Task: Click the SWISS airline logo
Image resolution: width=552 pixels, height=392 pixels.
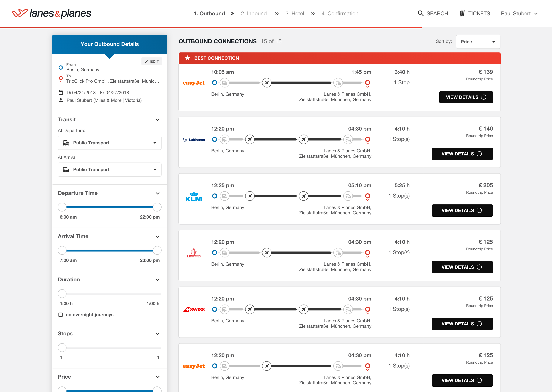Action: point(194,310)
